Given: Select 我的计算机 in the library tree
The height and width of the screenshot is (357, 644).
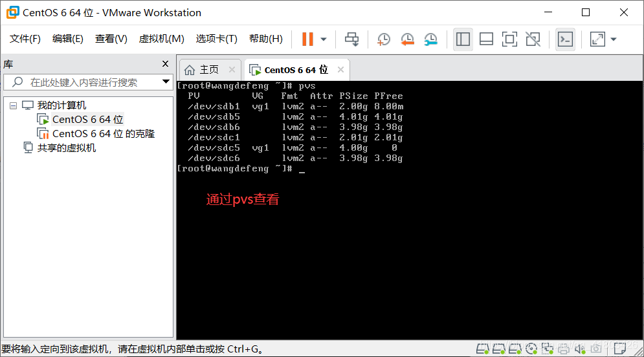Looking at the screenshot, I should point(61,105).
